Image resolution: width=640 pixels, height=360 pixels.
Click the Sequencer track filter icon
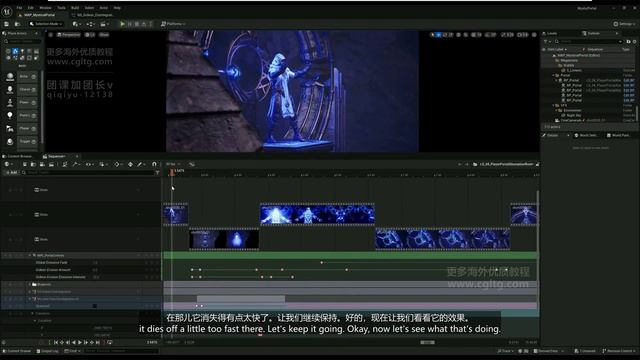[x=158, y=173]
